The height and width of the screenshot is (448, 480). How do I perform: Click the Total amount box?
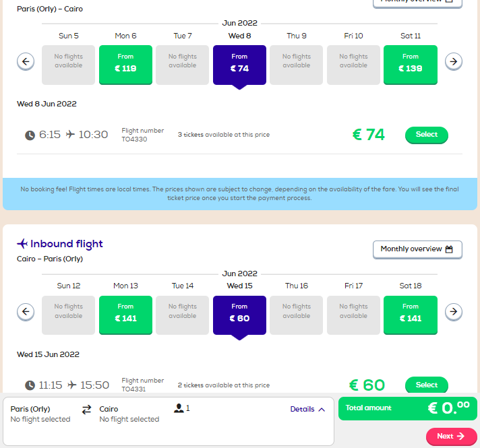(407, 408)
